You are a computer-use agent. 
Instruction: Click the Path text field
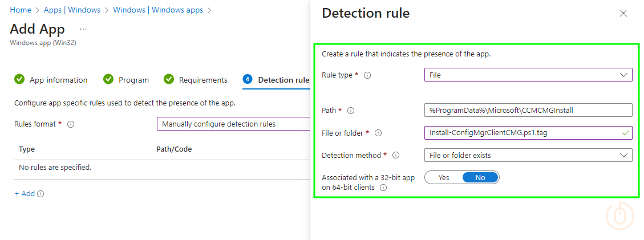(x=528, y=110)
